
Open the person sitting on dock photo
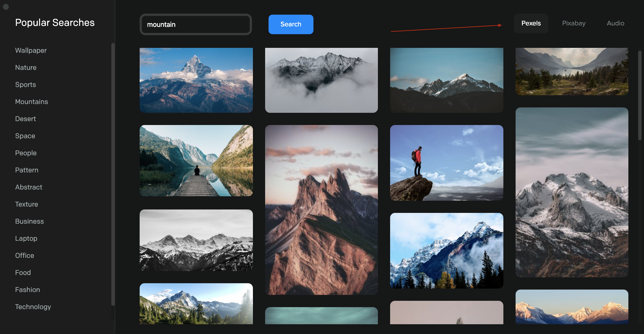[x=196, y=160]
